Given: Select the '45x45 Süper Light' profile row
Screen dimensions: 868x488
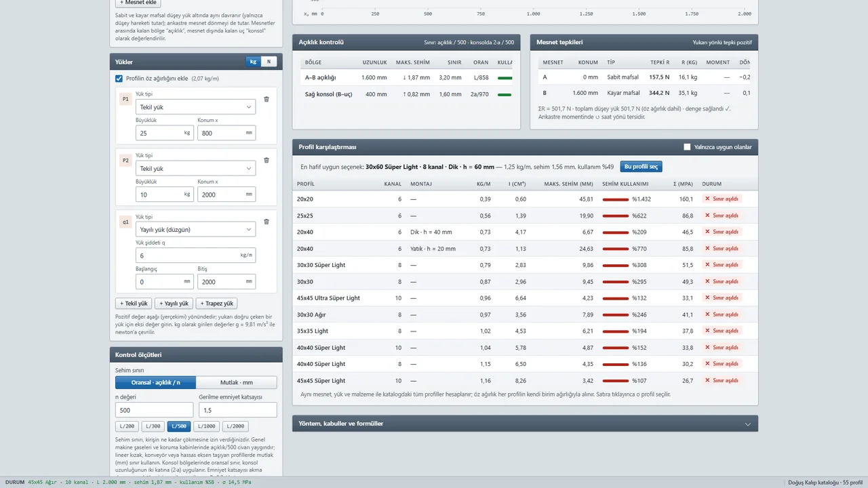Looking at the screenshot, I should 525,381.
